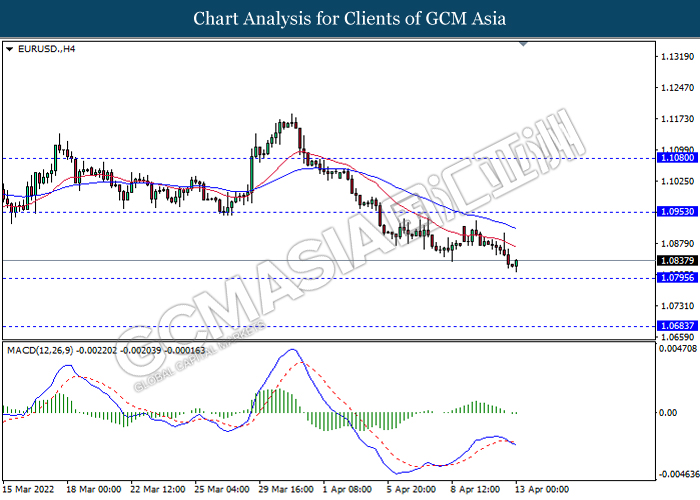Click the 22 Mar 12:00 time label
Image resolution: width=700 pixels, height=500 pixels.
(x=158, y=489)
